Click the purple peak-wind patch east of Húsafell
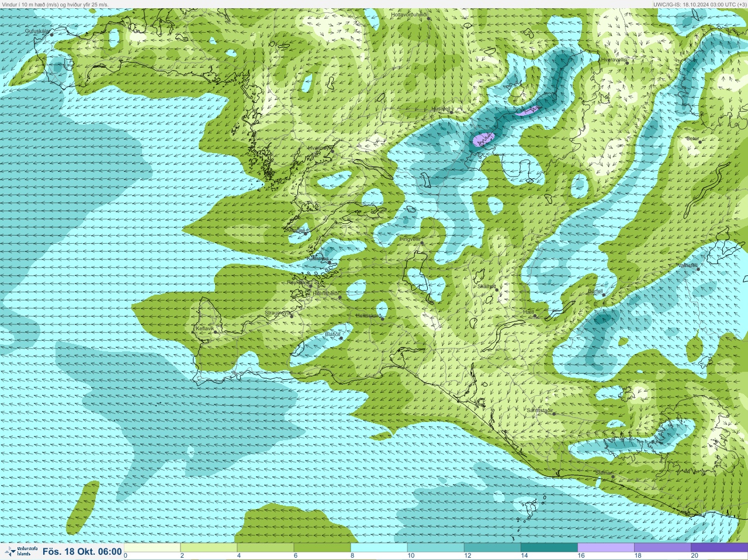Screen dimensions: 748x560 483,139
